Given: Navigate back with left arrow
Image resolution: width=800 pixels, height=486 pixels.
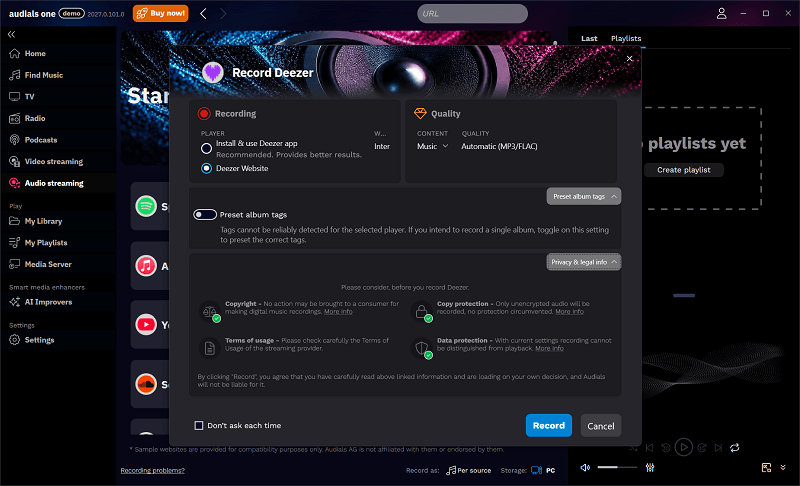Looking at the screenshot, I should pyautogui.click(x=203, y=14).
